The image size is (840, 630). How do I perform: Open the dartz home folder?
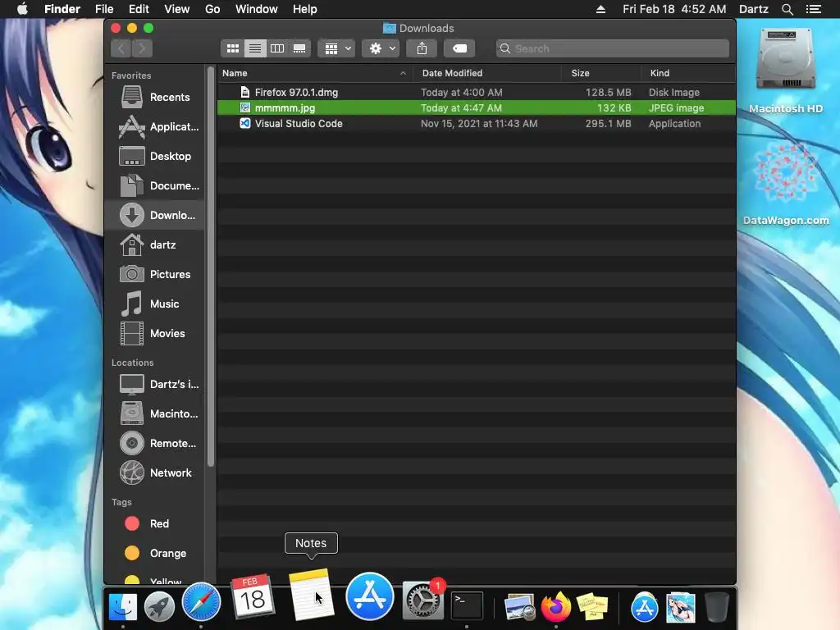(x=155, y=244)
